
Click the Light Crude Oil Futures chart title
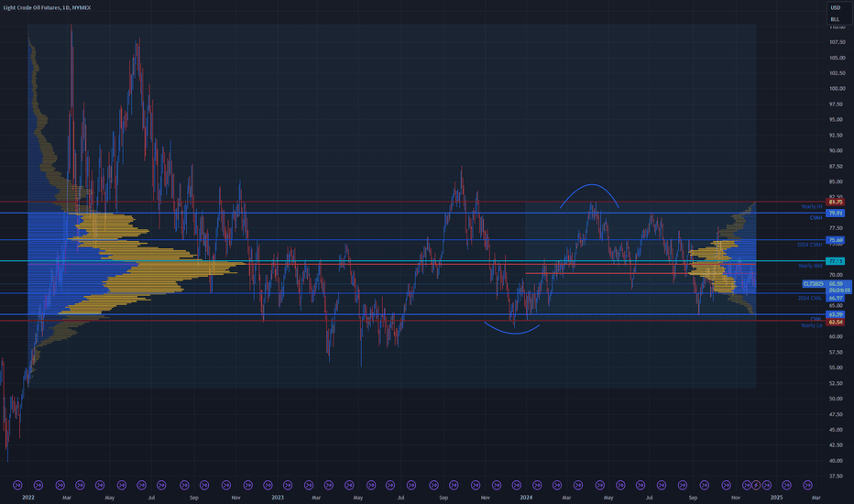(x=48, y=7)
